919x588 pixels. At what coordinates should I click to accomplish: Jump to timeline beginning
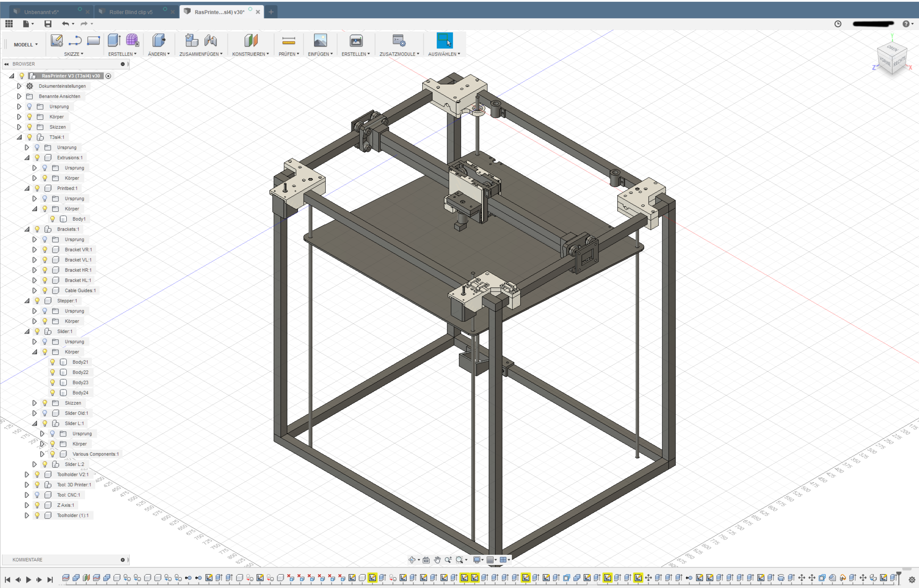7,579
